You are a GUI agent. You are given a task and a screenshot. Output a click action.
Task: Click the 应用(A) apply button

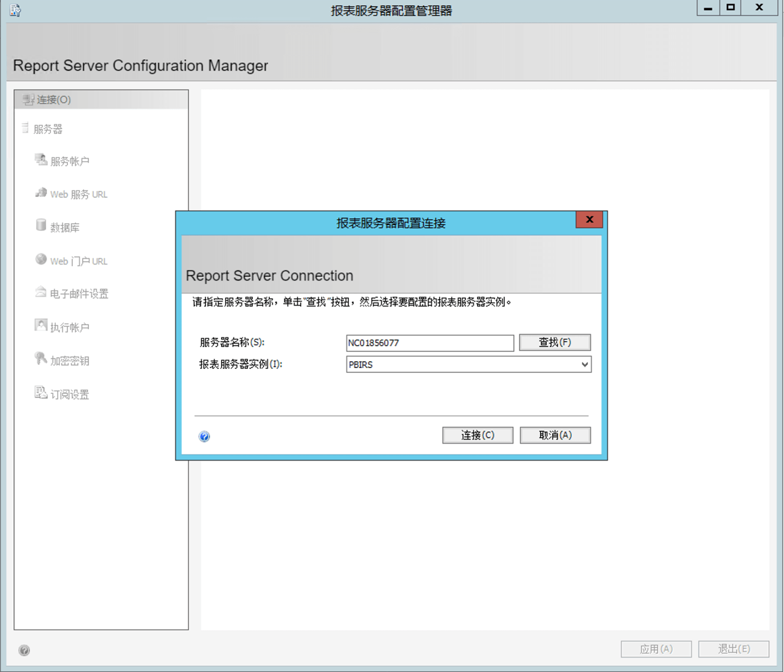pos(656,649)
